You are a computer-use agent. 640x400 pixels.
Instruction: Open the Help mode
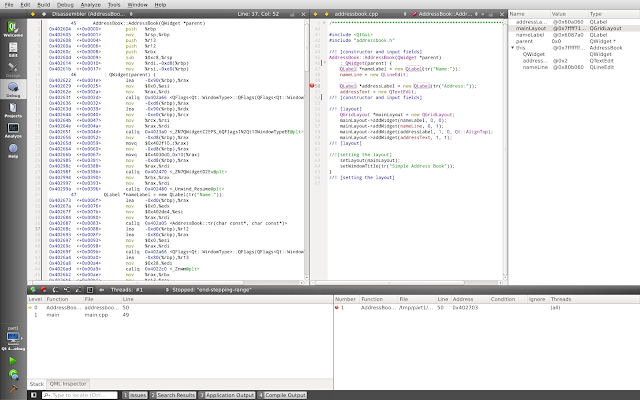(13, 150)
